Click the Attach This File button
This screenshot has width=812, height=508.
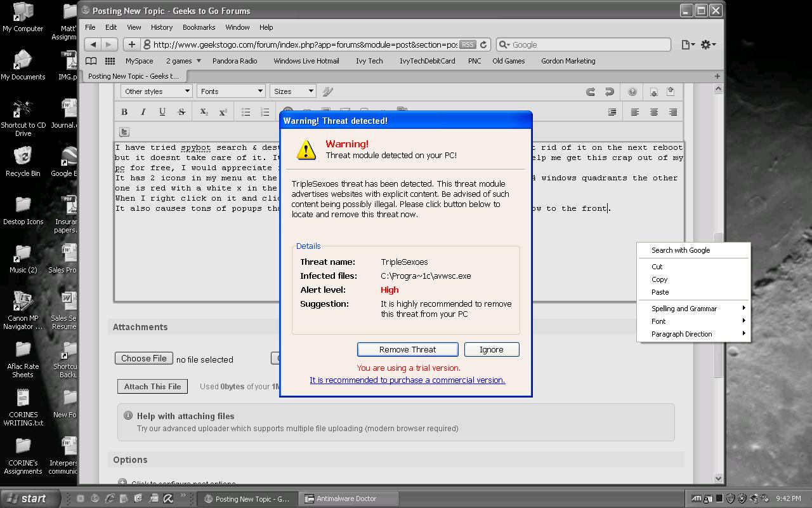(x=152, y=386)
